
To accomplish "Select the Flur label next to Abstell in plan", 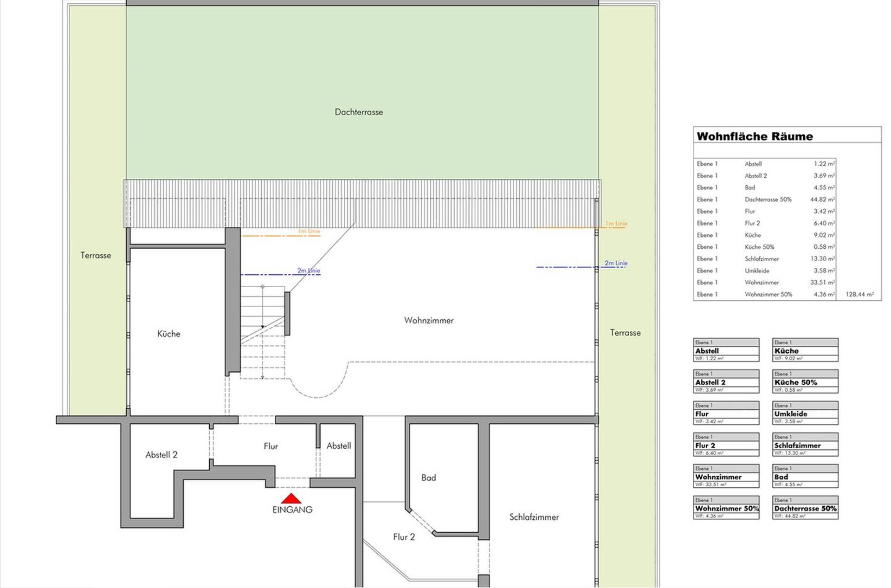I will (271, 446).
